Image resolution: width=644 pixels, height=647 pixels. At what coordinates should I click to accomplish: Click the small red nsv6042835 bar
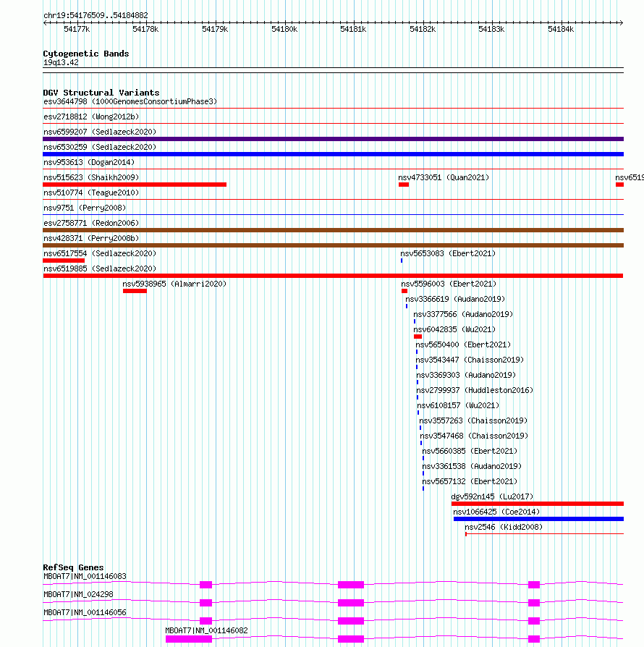[x=418, y=337]
